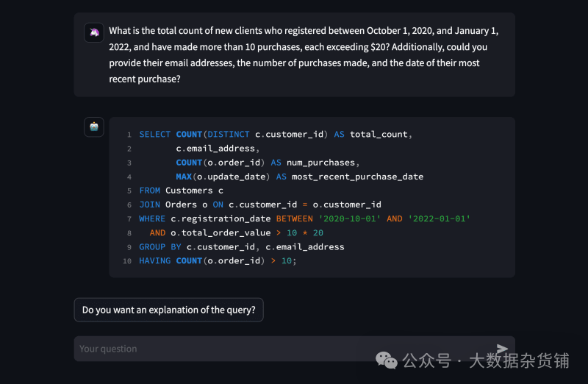588x384 pixels.
Task: Click line number 1 in code gutter
Action: pos(129,135)
